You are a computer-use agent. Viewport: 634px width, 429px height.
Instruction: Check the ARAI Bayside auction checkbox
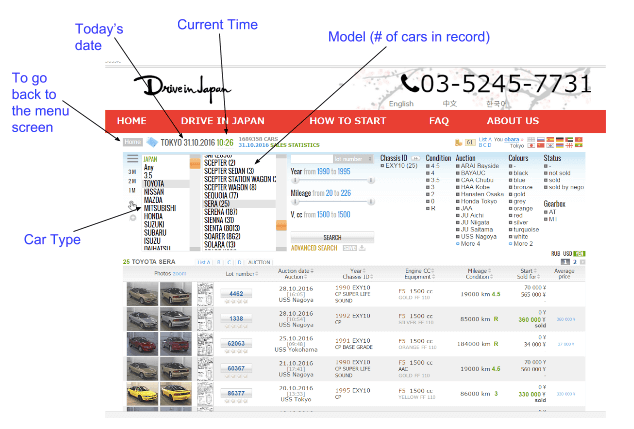pyautogui.click(x=458, y=166)
